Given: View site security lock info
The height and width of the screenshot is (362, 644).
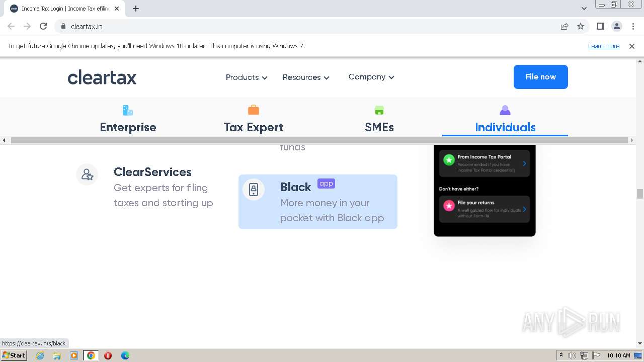Looking at the screenshot, I should point(63,26).
